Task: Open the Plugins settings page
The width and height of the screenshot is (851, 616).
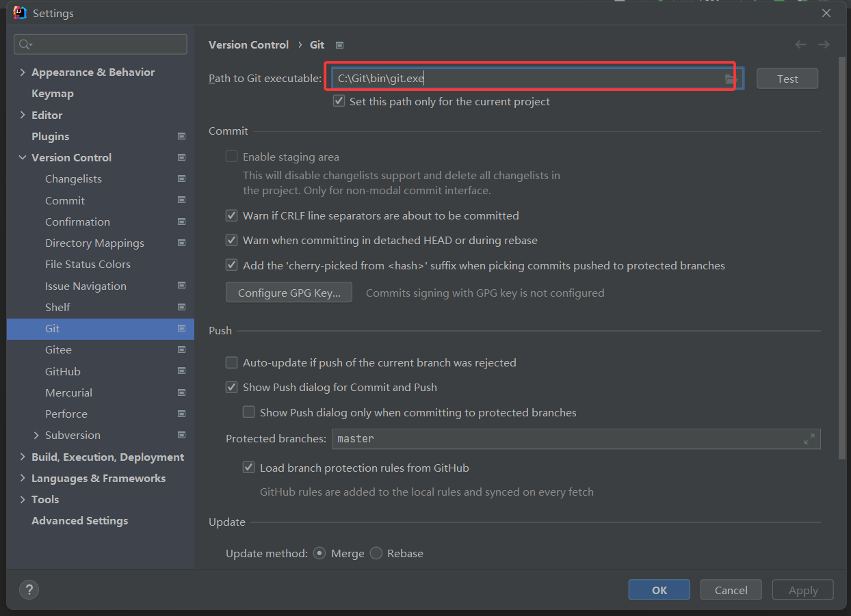Action: pyautogui.click(x=51, y=136)
